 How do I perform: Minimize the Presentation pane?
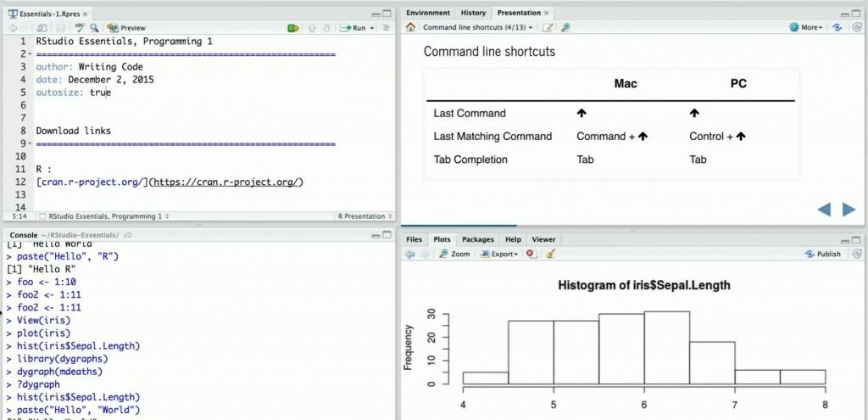(x=845, y=14)
